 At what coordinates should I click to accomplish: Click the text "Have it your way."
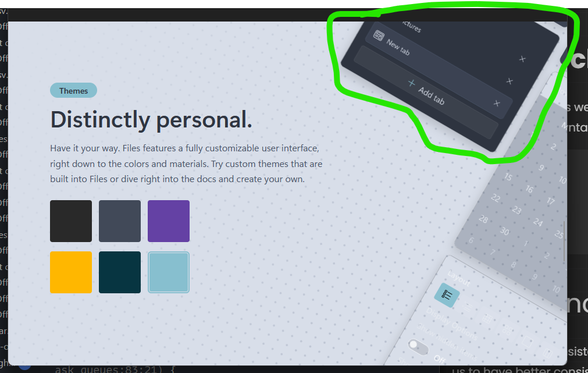point(85,148)
